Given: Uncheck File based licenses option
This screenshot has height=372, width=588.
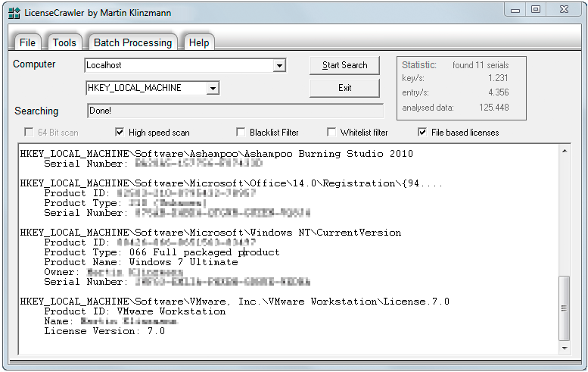Looking at the screenshot, I should [x=422, y=133].
